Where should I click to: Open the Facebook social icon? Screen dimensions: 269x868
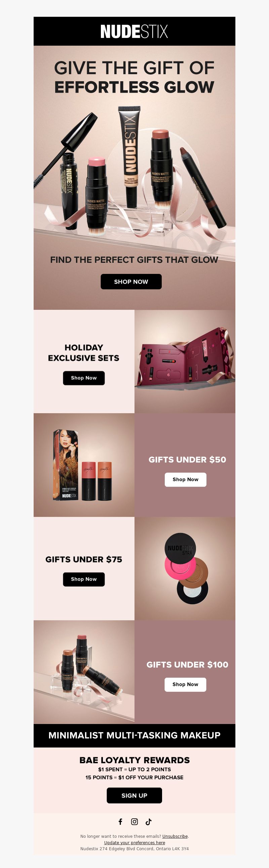point(120,821)
